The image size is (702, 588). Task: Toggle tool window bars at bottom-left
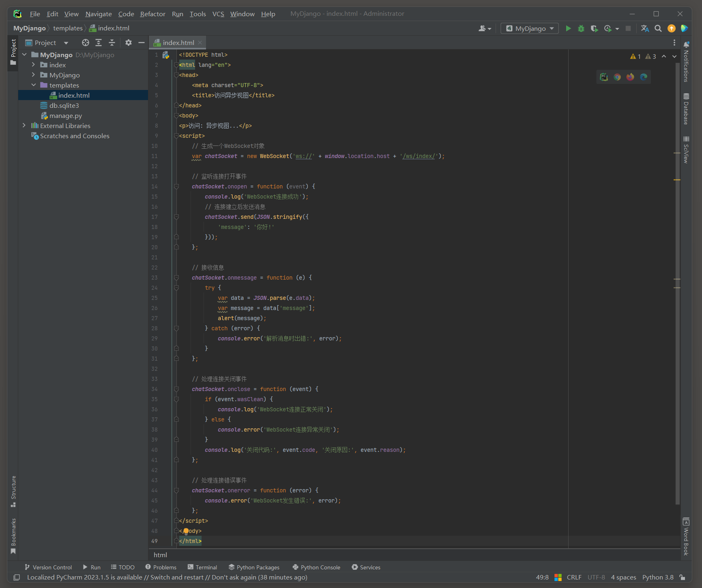17,577
